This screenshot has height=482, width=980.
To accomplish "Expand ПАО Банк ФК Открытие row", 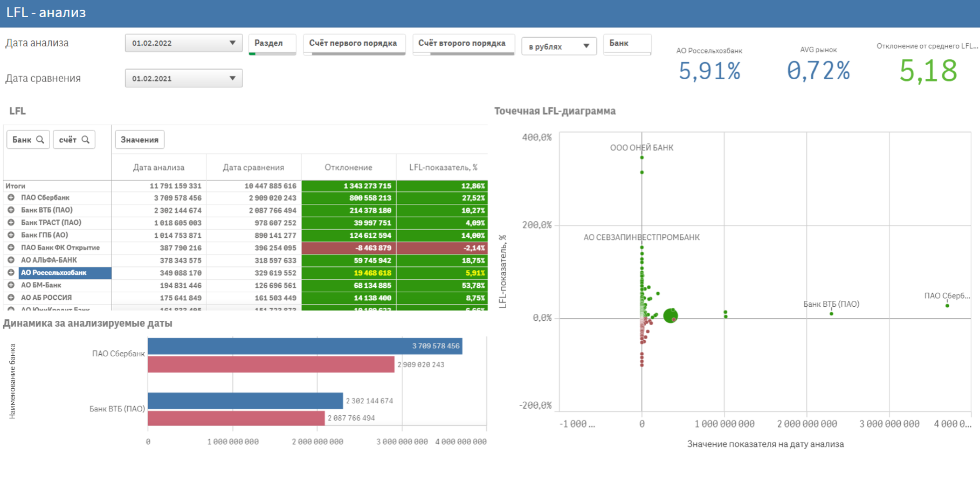I will pyautogui.click(x=11, y=247).
